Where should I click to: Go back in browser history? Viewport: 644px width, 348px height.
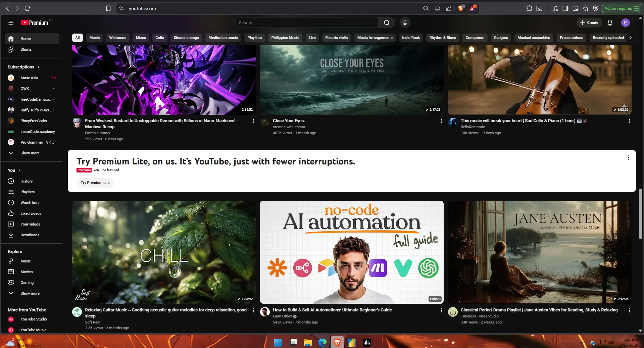[7, 8]
